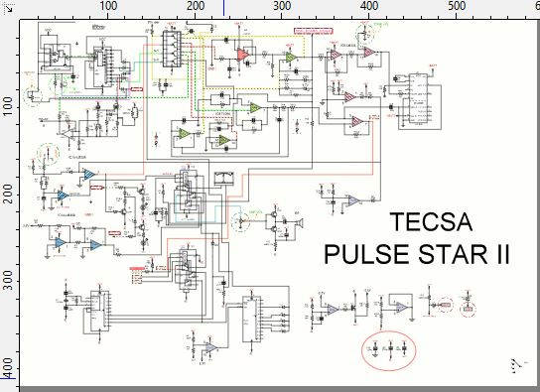
Task: Select the PULSE STAR II text
Action: click(x=417, y=254)
